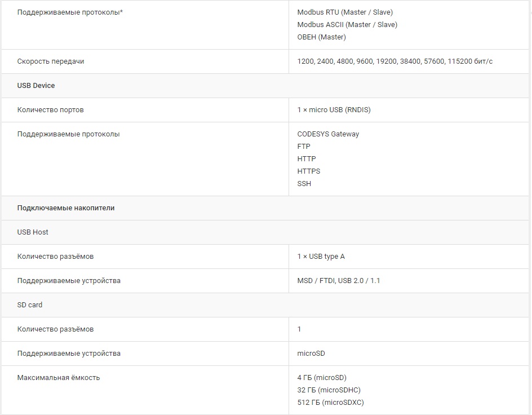Viewport: 532px width, 415px height.
Task: Select the 'ОВЕН (Master)' protocol line
Action: [x=321, y=37]
